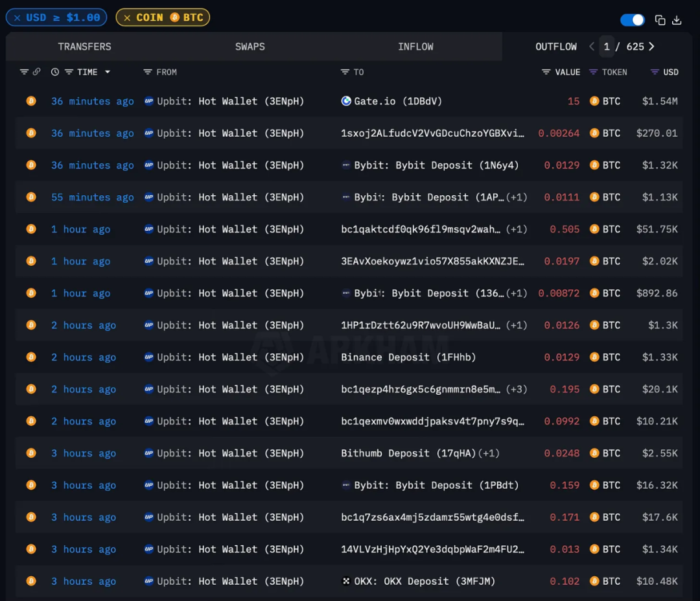Open the TIME column sort dropdown arrow
This screenshot has height=601, width=700.
108,72
